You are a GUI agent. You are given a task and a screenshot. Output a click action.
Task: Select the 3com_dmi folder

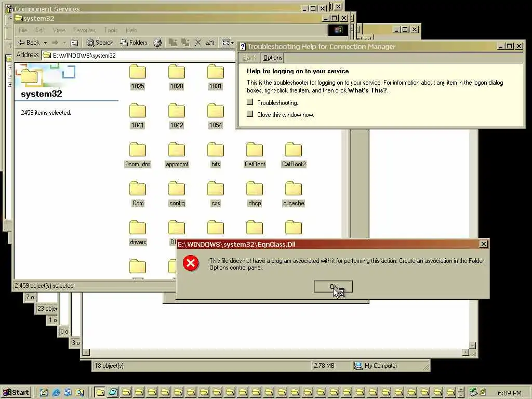[137, 155]
